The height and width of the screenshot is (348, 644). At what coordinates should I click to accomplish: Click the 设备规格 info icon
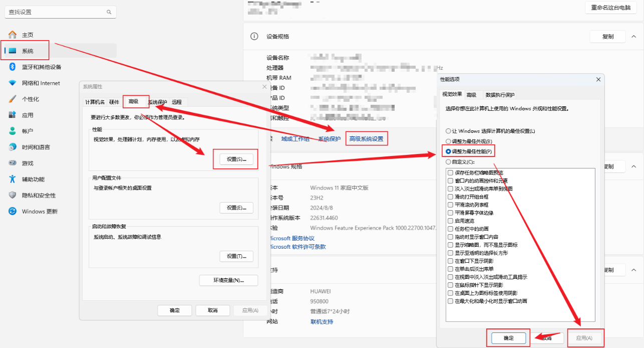[x=254, y=37]
